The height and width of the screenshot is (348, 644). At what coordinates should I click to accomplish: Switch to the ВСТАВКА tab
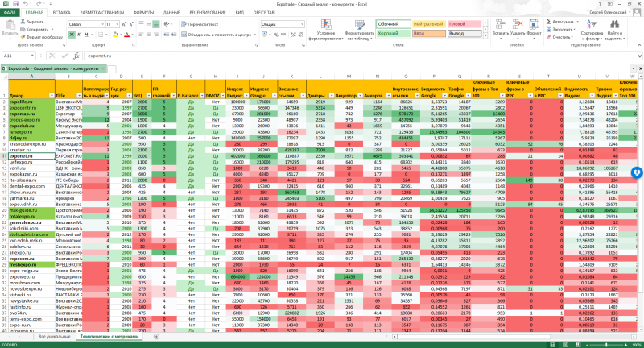(x=62, y=13)
